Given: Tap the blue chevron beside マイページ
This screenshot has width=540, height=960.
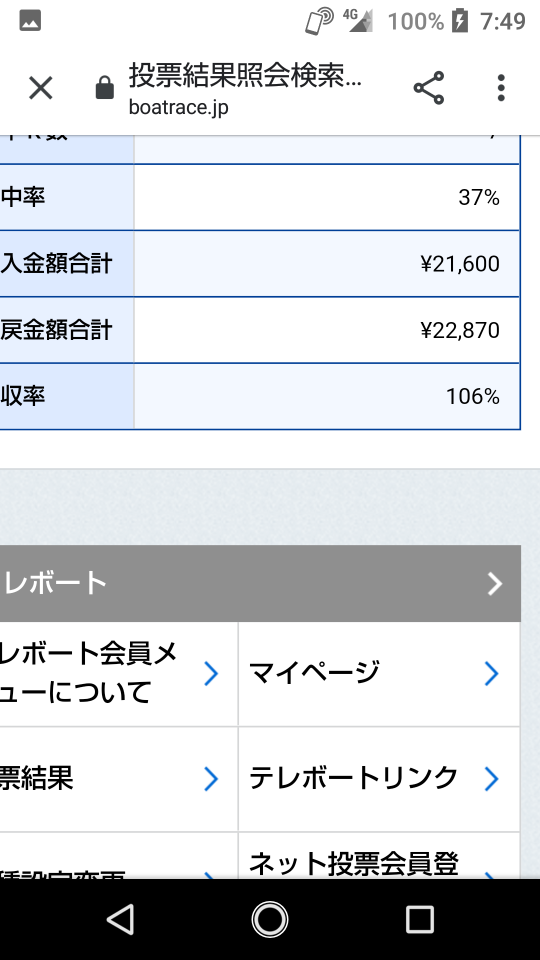Looking at the screenshot, I should [x=491, y=673].
